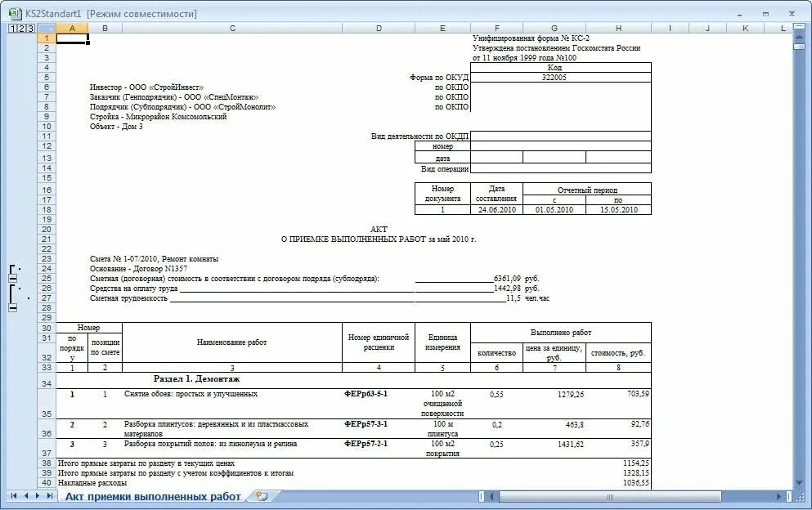
Task: Select column E header
Action: (x=442, y=29)
